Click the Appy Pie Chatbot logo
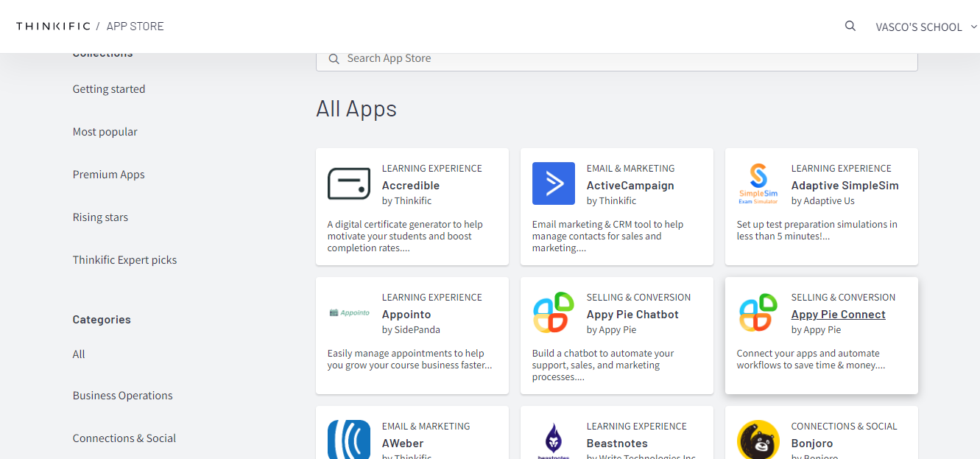The width and height of the screenshot is (980, 459). 554,312
